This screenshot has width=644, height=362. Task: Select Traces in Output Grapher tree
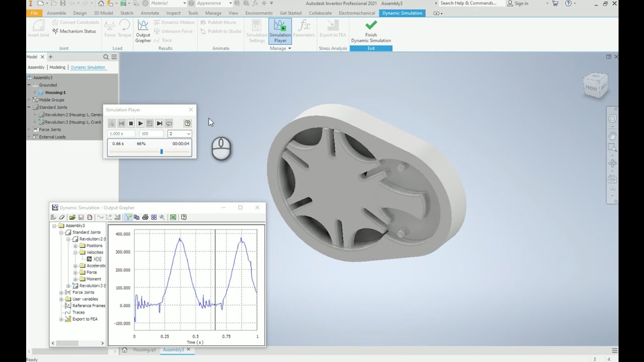78,312
